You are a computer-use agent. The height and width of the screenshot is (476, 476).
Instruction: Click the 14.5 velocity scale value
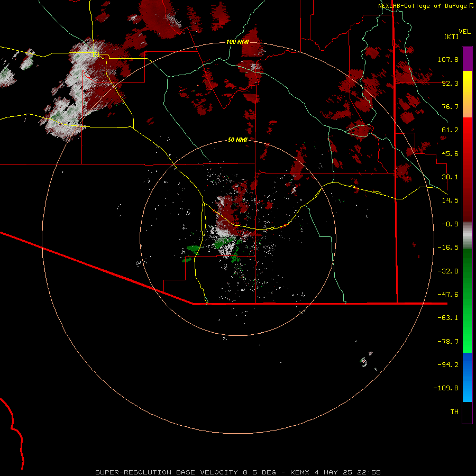450,200
